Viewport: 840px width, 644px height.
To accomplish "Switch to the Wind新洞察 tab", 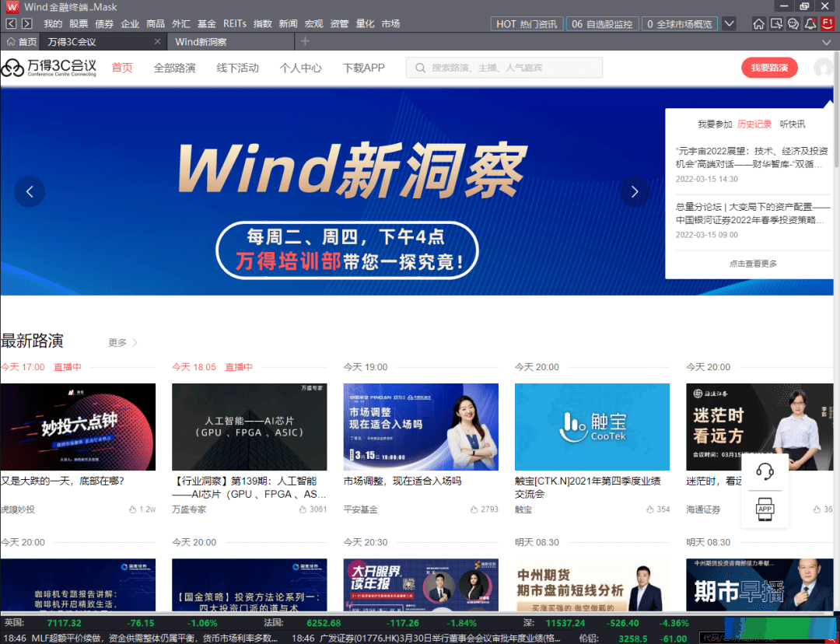I will tap(231, 42).
